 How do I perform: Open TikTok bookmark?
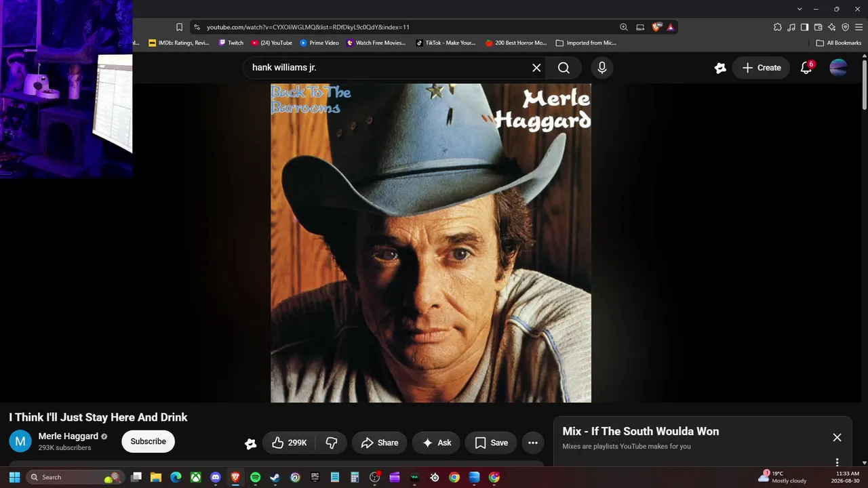446,43
